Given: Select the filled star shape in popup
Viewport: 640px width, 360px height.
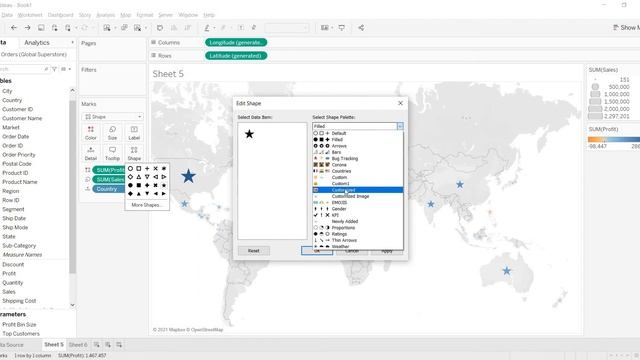Looking at the screenshot, I should coord(164,185).
